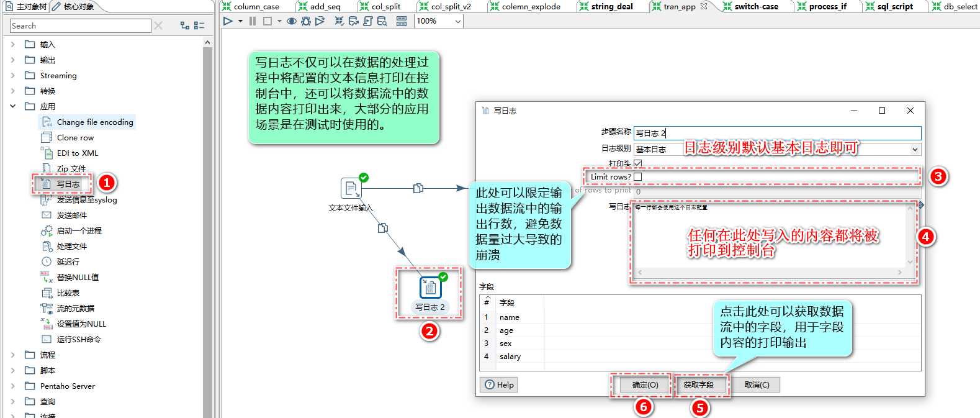Image resolution: width=980 pixels, height=418 pixels.
Task: Select the 延迟行 step icon
Action: tap(47, 261)
